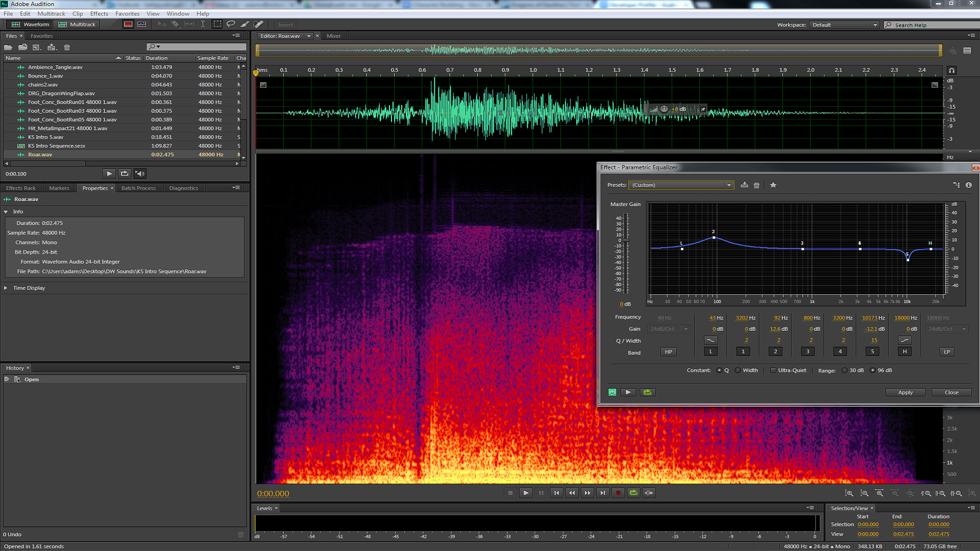Open the Favorites menu in the menu bar
The image size is (980, 551).
pos(127,14)
